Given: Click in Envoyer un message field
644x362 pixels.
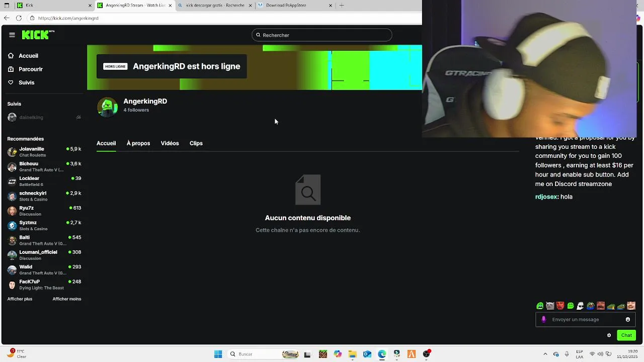Looking at the screenshot, I should (x=586, y=320).
